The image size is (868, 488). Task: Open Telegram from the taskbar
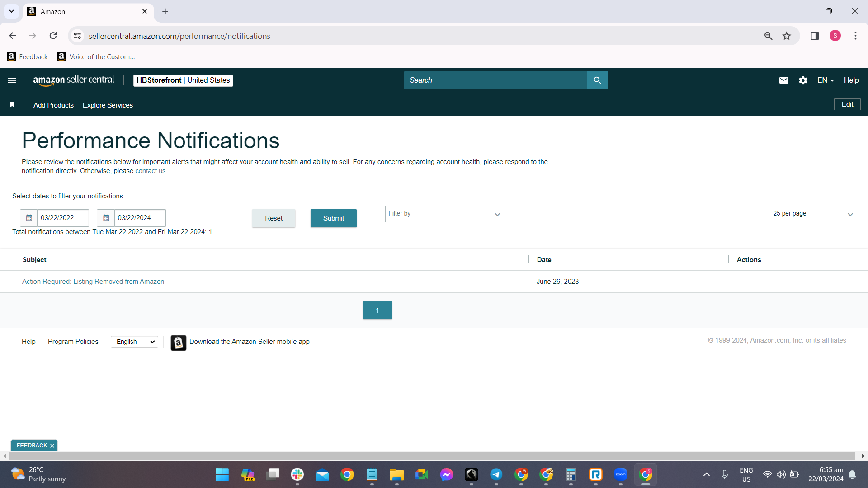pyautogui.click(x=496, y=474)
